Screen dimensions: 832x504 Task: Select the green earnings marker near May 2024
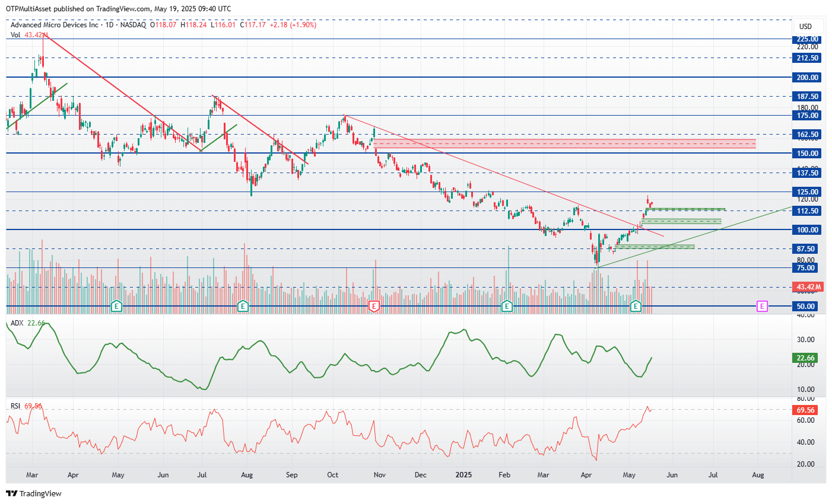[117, 306]
